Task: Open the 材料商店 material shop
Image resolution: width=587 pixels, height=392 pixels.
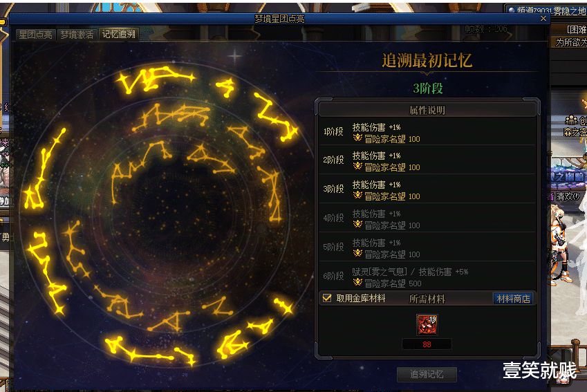Action: 513,299
